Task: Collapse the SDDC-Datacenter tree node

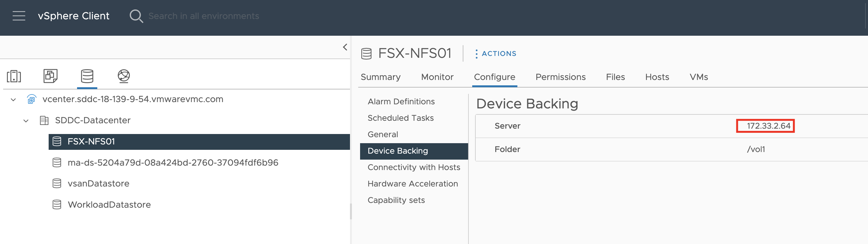Action: pyautogui.click(x=26, y=121)
